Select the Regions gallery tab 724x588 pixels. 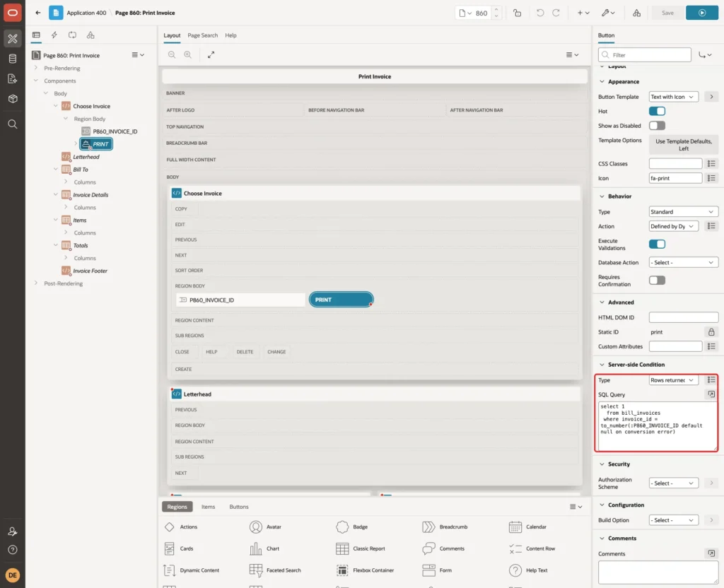pos(177,507)
